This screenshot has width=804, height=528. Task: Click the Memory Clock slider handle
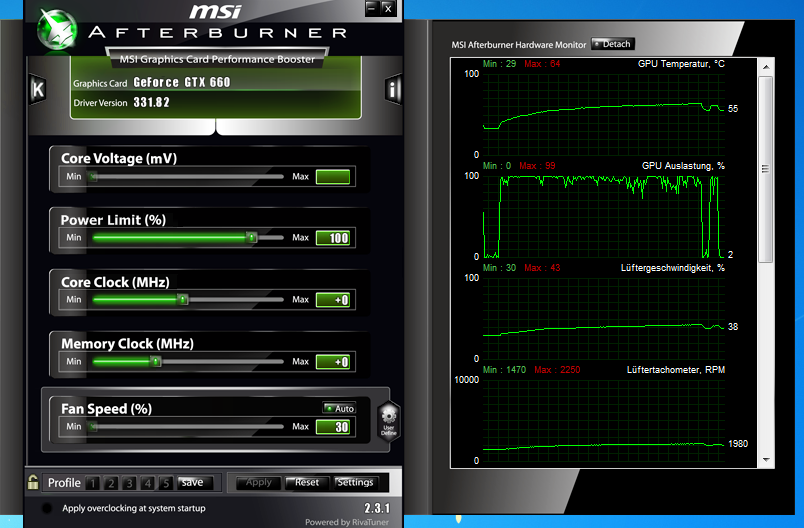coord(156,361)
